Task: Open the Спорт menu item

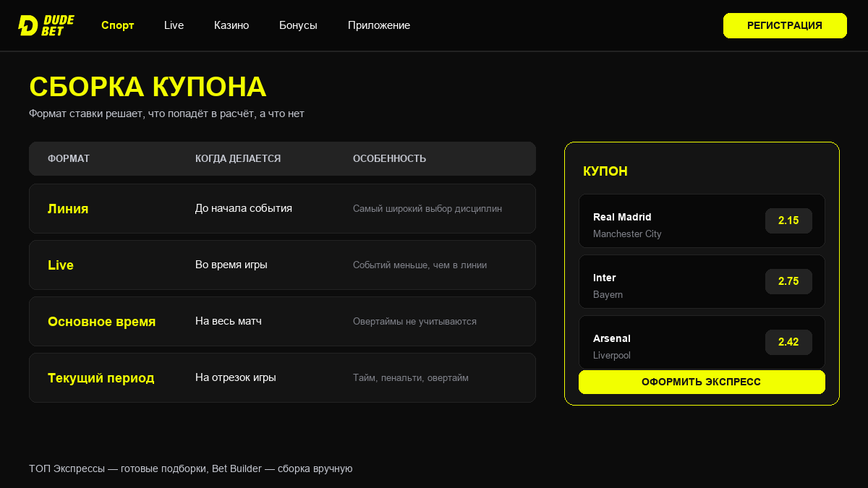Action: [118, 25]
